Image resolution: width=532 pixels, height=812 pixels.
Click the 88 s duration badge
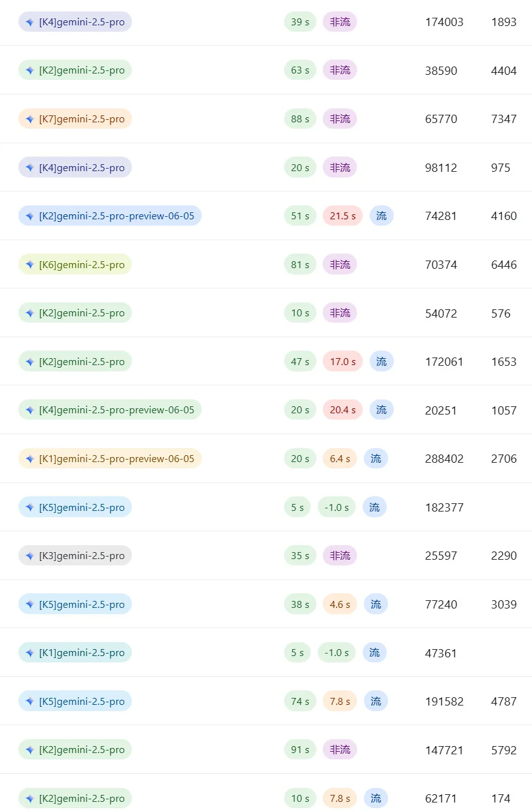[300, 119]
